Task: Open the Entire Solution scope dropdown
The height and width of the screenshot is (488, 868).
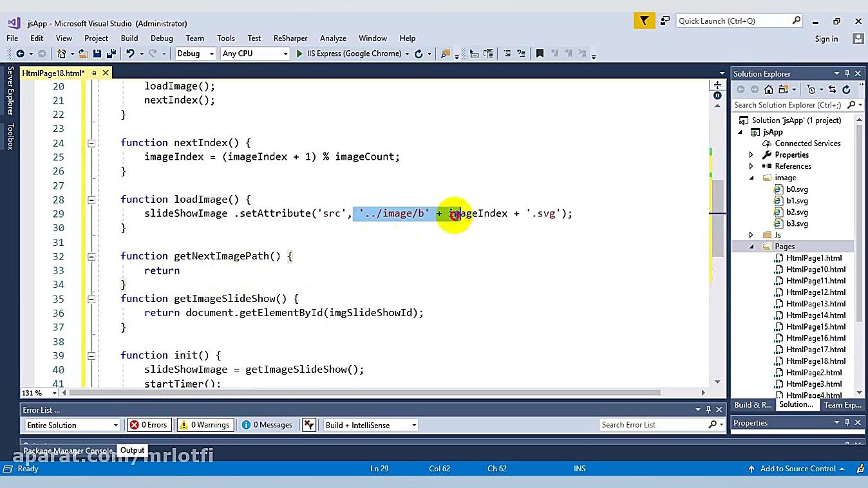Action: (72, 425)
